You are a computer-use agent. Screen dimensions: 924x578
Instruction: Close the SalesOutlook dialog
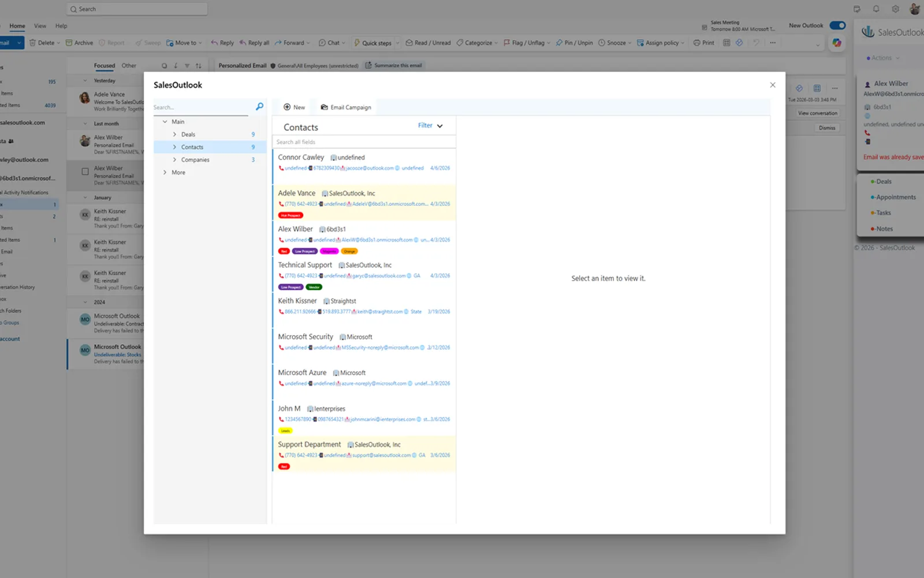773,85
